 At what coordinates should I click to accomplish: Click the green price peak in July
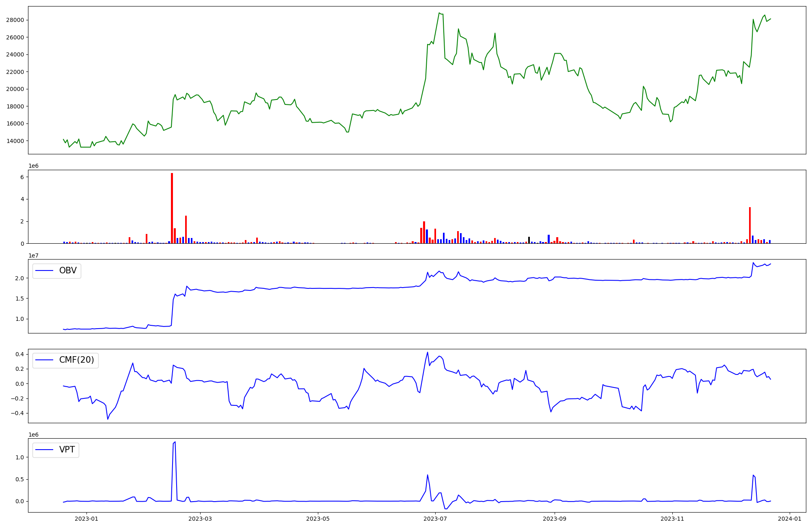click(x=439, y=13)
